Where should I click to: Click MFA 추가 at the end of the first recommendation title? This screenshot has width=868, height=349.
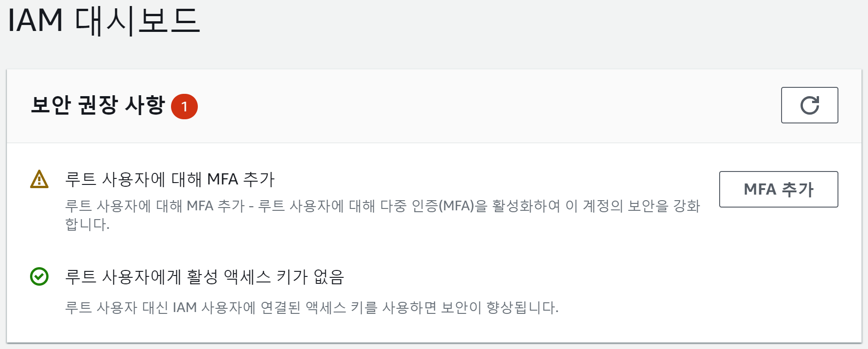pyautogui.click(x=241, y=179)
